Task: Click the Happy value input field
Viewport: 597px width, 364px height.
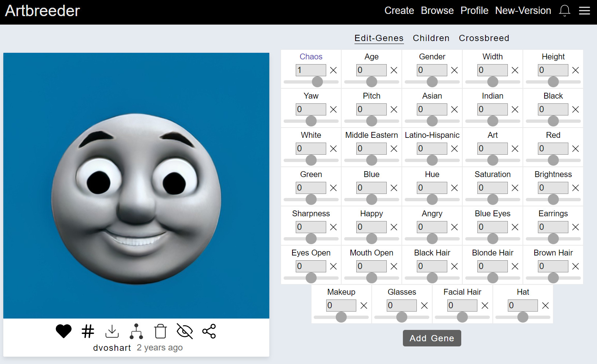Action: coord(371,227)
